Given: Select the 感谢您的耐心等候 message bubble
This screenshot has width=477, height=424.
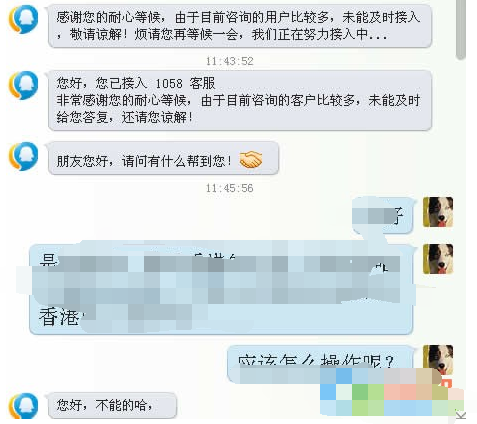Looking at the screenshot, I should pyautogui.click(x=240, y=26).
